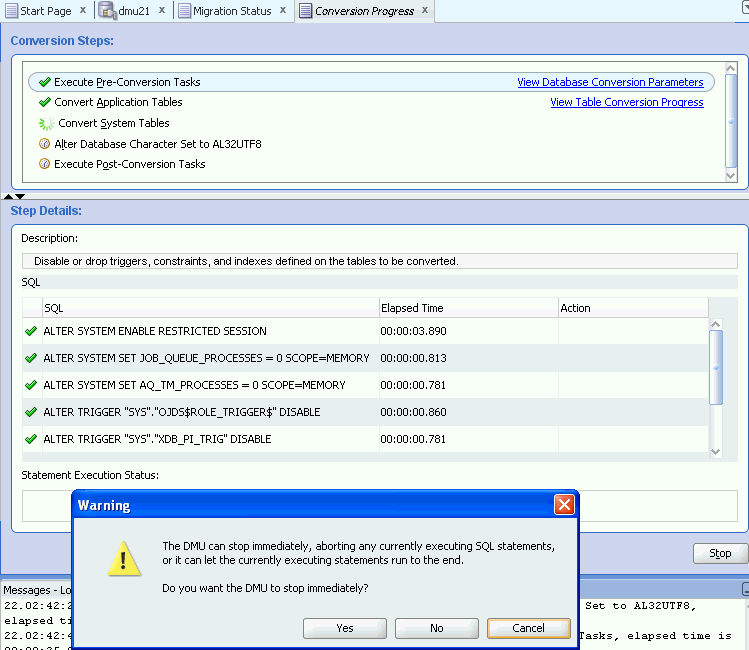Viewport: 749px width, 650px height.
Task: Open View Database Conversion Parameters link
Action: (x=609, y=82)
